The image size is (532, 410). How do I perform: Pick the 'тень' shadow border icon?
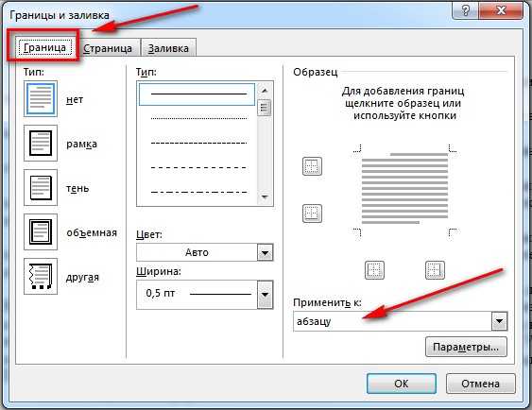[x=41, y=188]
